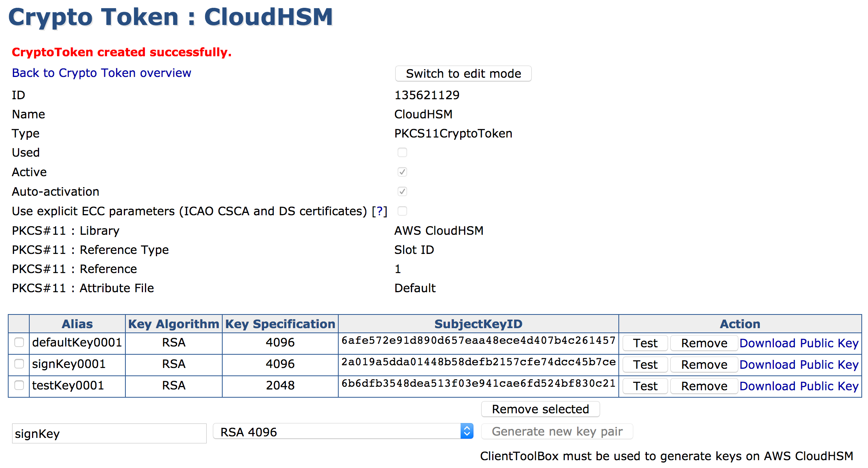Download Public Key for testKey0001

(799, 386)
